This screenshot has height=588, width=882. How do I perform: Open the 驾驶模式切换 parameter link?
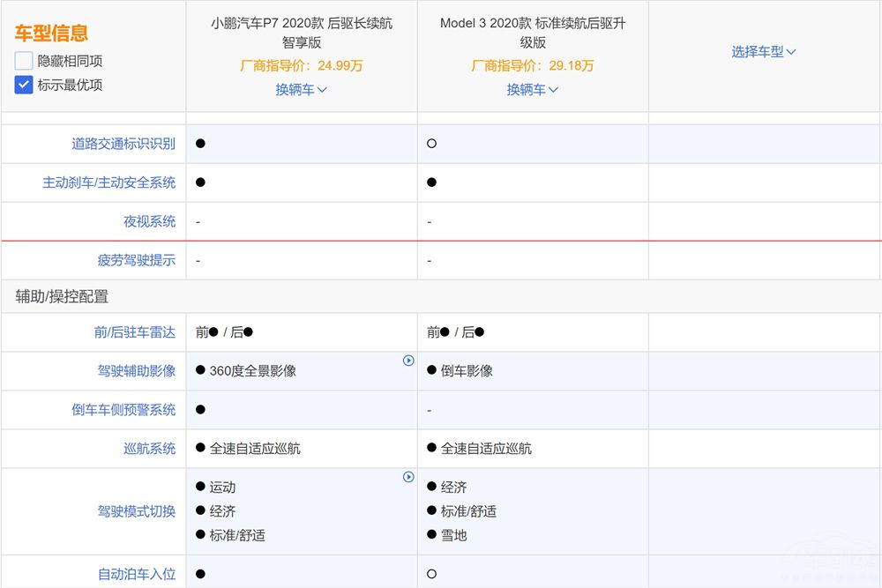137,511
